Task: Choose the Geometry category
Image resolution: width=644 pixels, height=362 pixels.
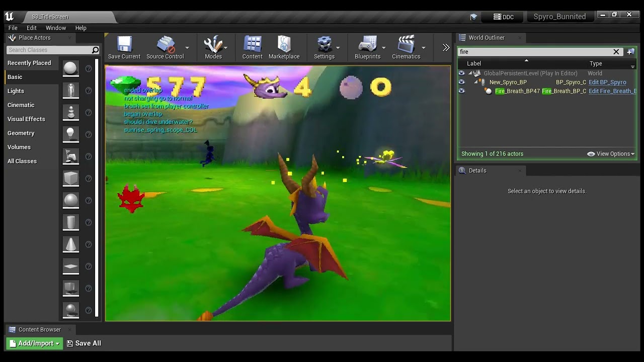Action: (21, 133)
